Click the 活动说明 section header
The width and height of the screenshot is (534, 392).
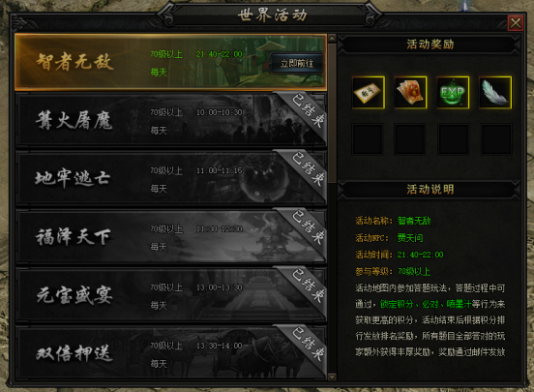pyautogui.click(x=430, y=190)
